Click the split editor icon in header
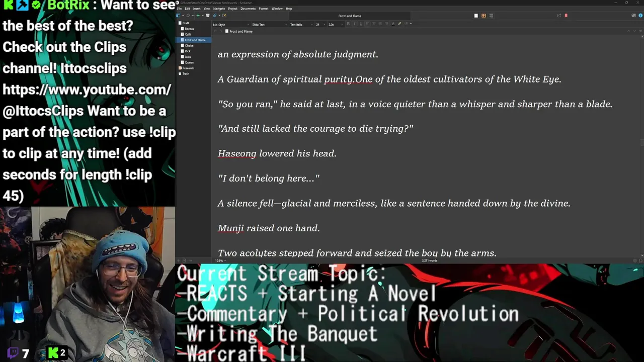The height and width of the screenshot is (362, 644). click(x=640, y=31)
